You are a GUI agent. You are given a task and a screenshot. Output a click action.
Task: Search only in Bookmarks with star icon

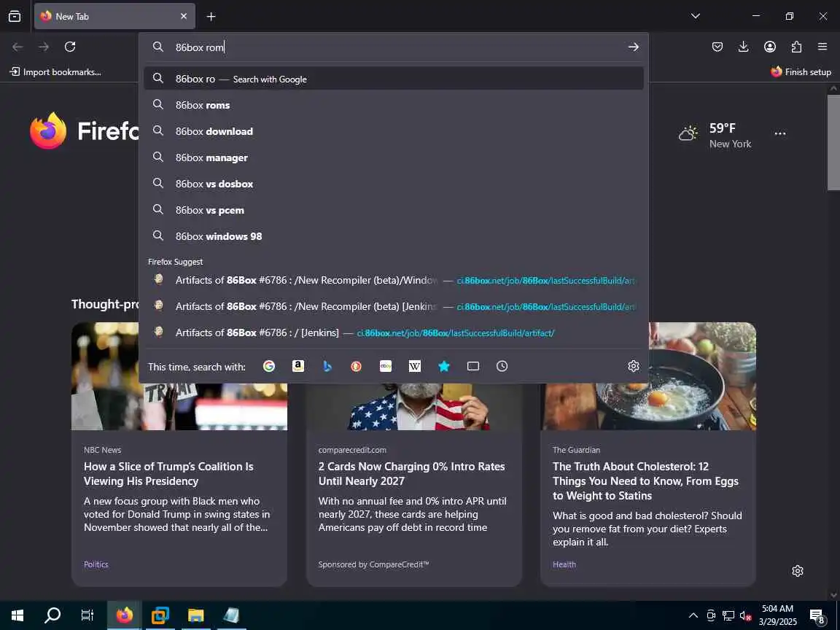pos(443,366)
